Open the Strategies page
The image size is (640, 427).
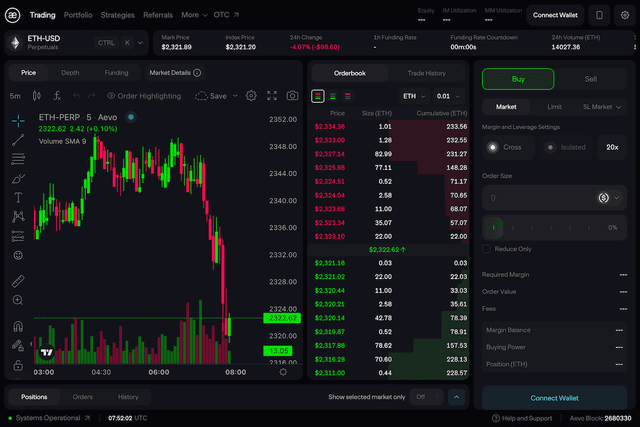click(118, 15)
